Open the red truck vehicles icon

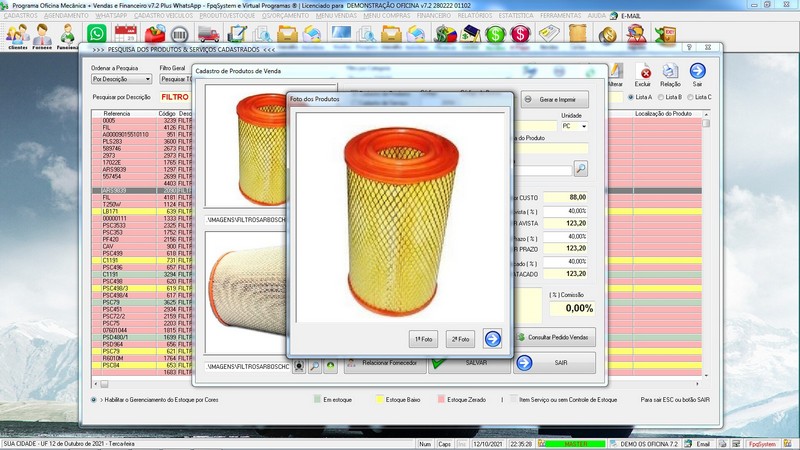point(208,34)
